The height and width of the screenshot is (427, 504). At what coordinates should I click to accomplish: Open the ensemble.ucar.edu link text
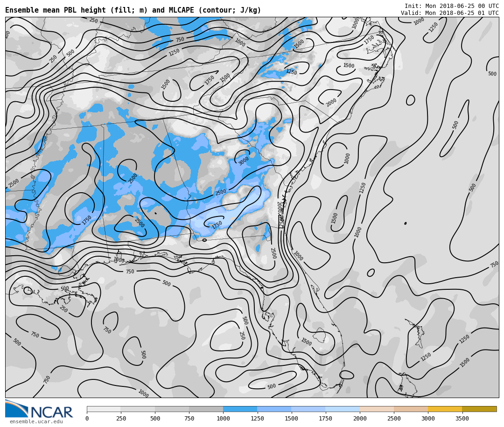36,421
